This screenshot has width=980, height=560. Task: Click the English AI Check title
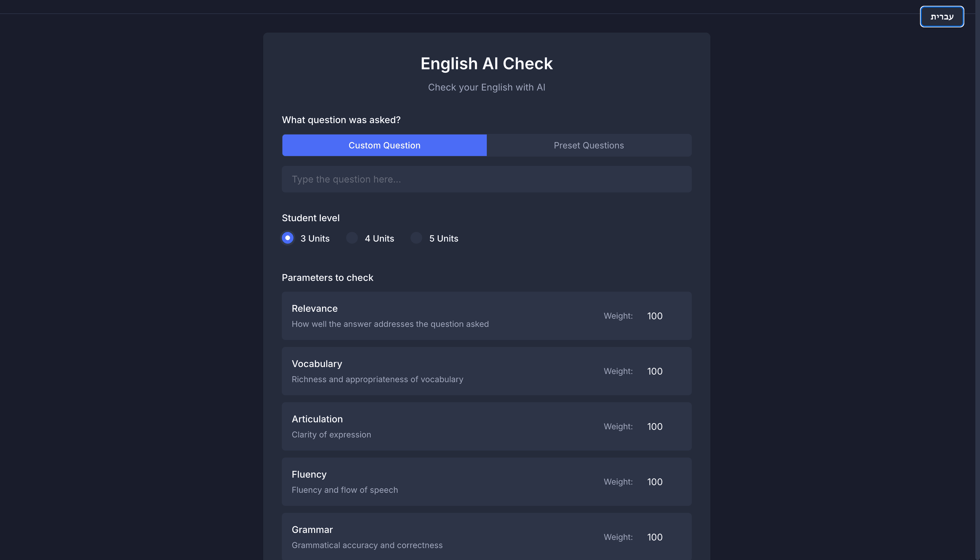click(487, 63)
